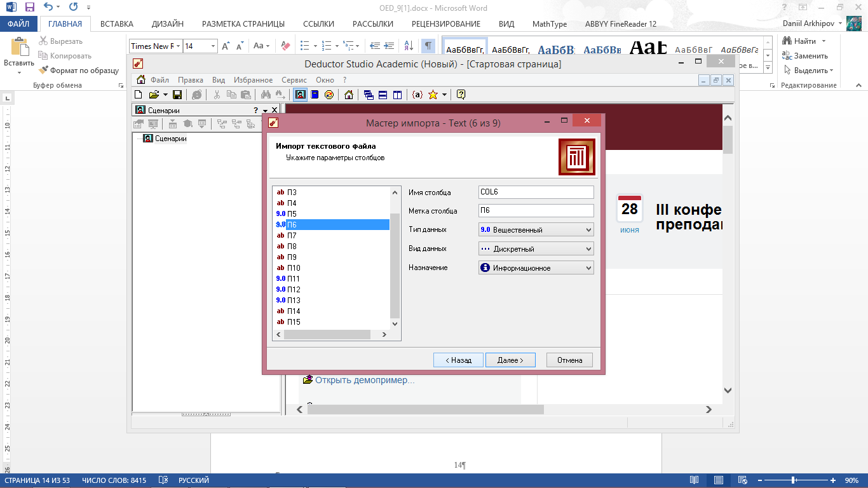The width and height of the screenshot is (868, 488).
Task: Click the Метка столбца input field
Action: pyautogui.click(x=536, y=211)
